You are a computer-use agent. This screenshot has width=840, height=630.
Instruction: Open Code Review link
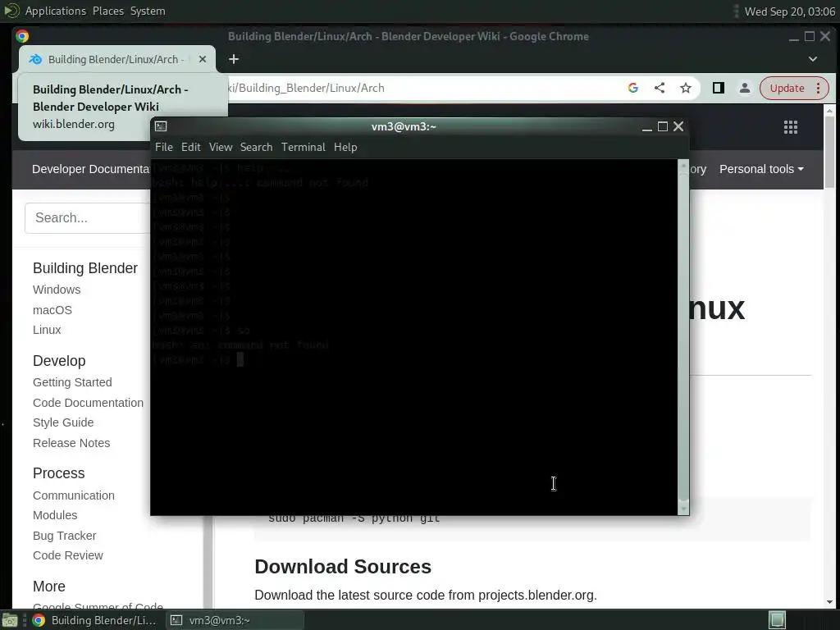pyautogui.click(x=68, y=555)
